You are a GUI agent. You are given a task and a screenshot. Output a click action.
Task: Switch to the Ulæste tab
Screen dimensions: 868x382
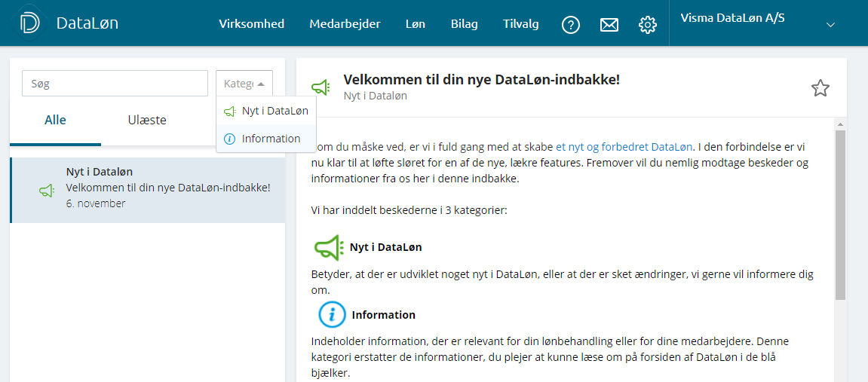coord(147,120)
